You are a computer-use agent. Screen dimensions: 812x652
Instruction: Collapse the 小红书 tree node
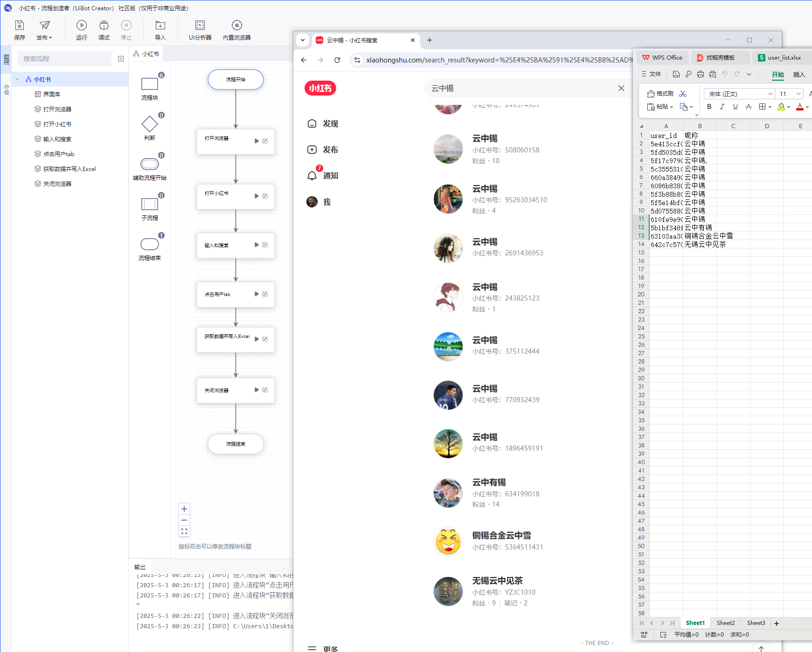coord(18,79)
